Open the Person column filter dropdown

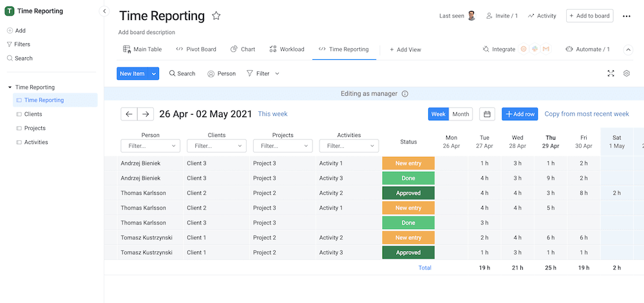[150, 145]
